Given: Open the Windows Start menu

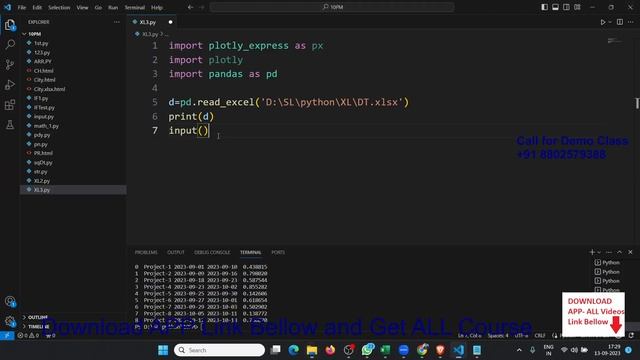Looking at the screenshot, I should click(x=163, y=350).
